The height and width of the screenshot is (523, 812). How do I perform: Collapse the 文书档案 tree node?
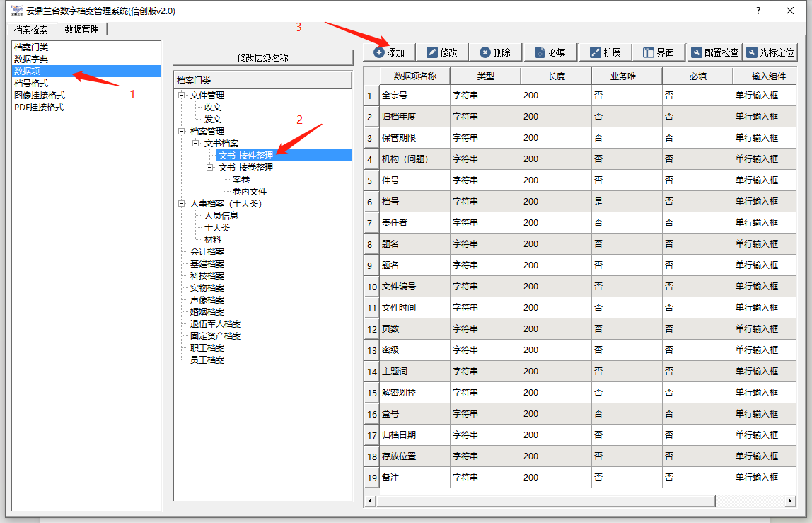pyautogui.click(x=196, y=144)
